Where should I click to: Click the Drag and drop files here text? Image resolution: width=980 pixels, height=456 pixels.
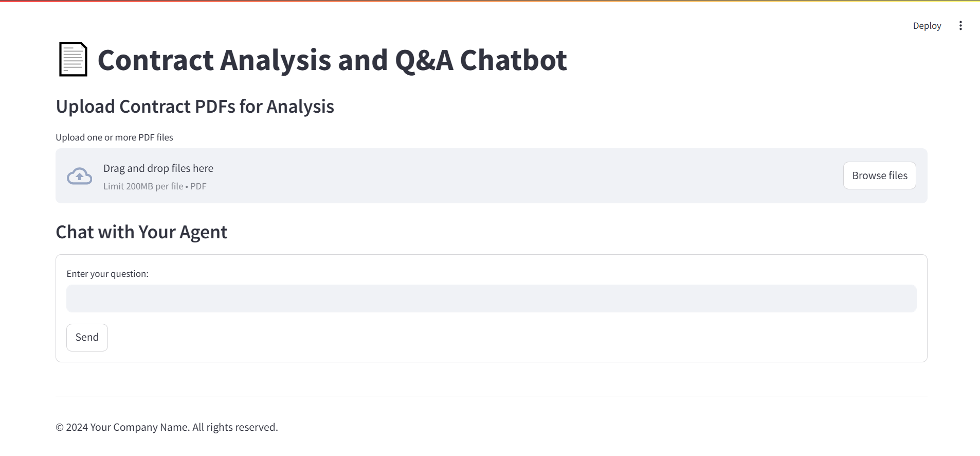click(x=158, y=168)
